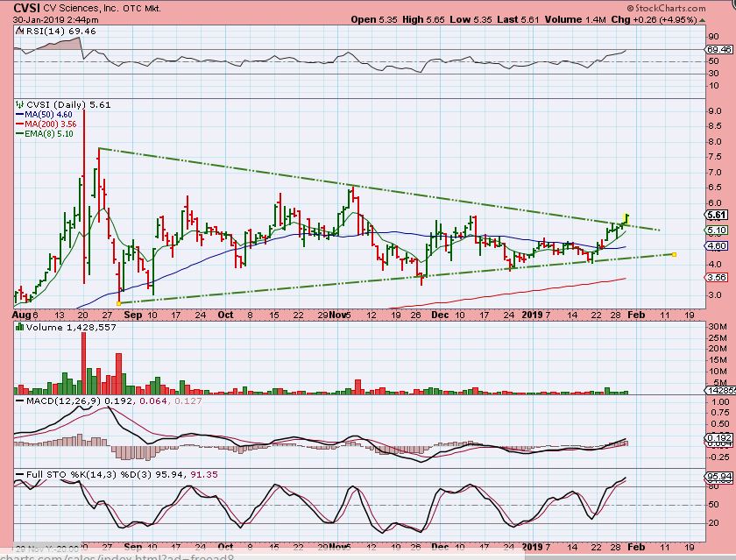Click the blue MA(50) legend line swatch
736x560 pixels.
coord(19,115)
